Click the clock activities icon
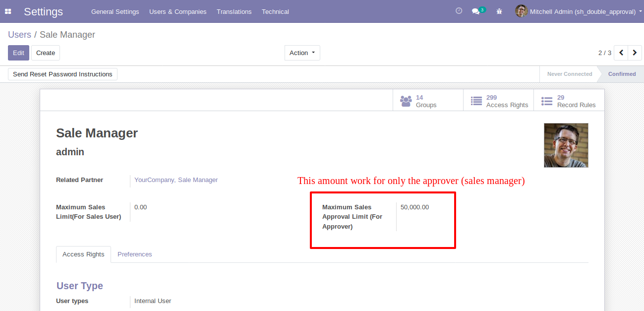Viewport: 644px width, 311px height. click(459, 11)
